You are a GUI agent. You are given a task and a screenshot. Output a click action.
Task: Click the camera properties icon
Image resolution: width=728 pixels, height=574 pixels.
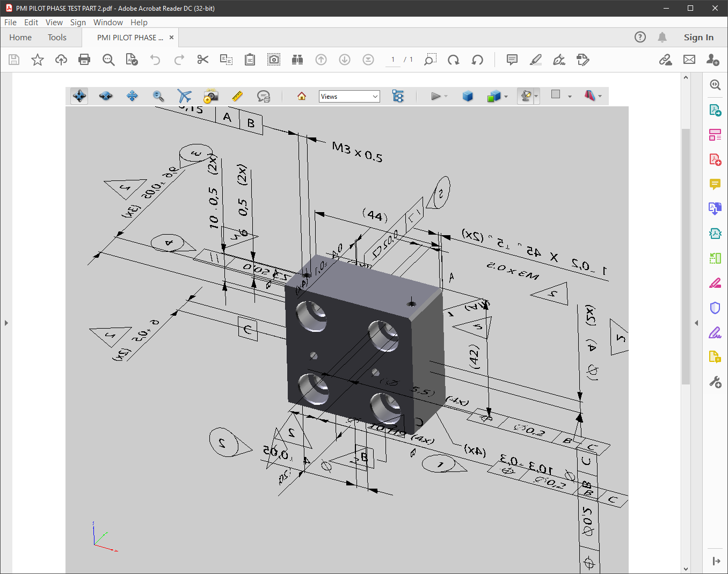click(210, 96)
